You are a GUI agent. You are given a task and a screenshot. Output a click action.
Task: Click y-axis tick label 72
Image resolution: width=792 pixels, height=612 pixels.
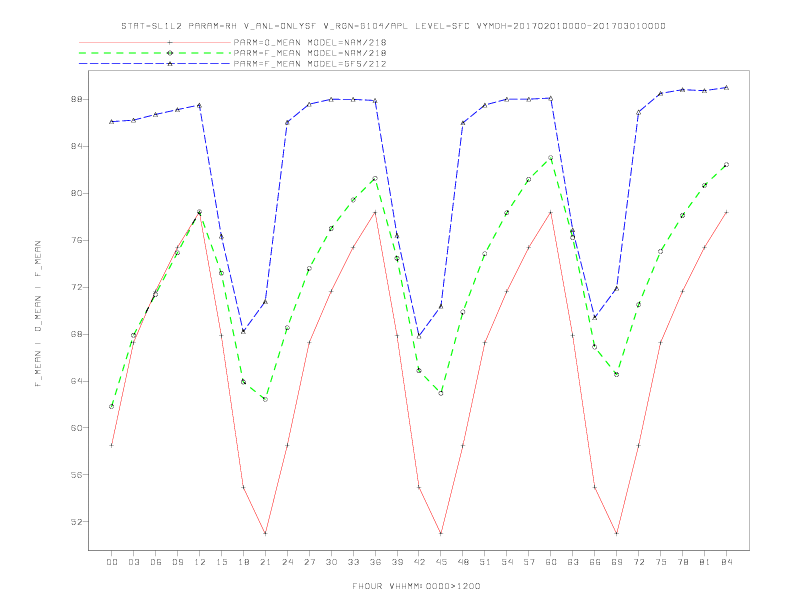[x=76, y=287]
